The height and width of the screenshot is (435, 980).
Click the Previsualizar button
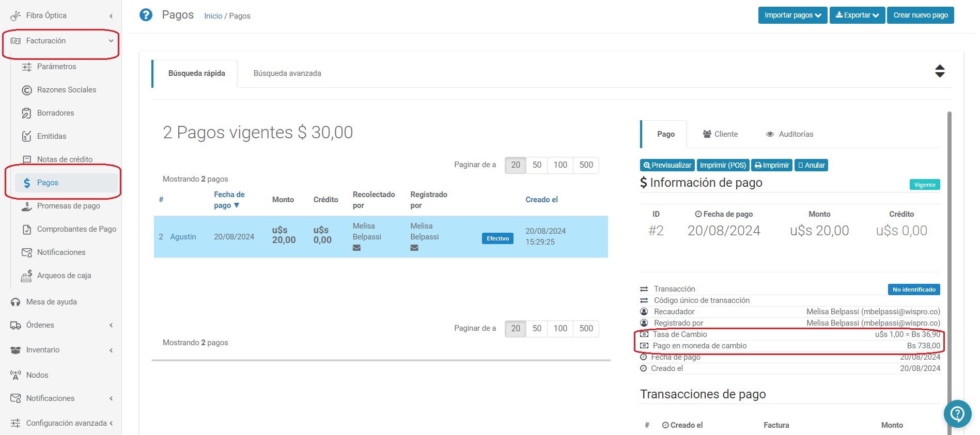tap(667, 165)
